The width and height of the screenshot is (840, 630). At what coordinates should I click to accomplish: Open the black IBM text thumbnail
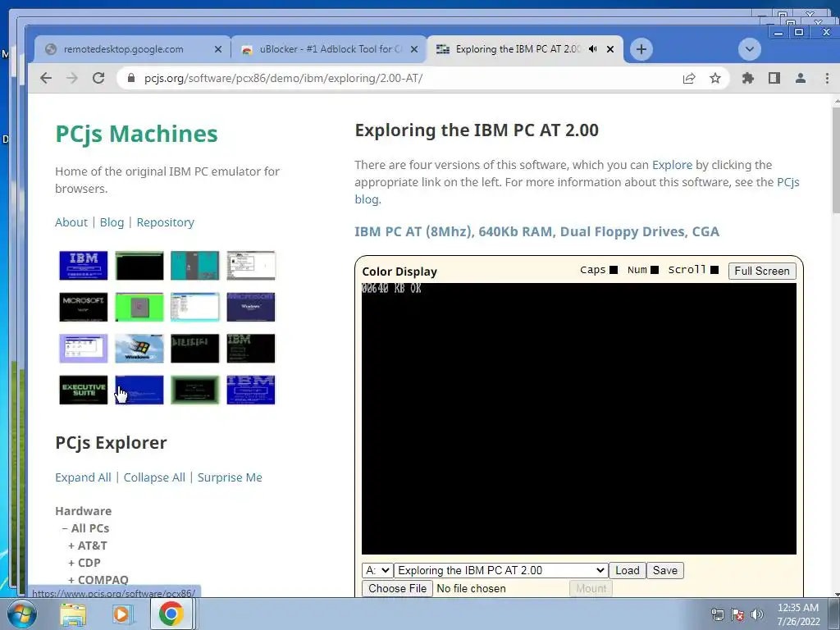click(x=251, y=348)
